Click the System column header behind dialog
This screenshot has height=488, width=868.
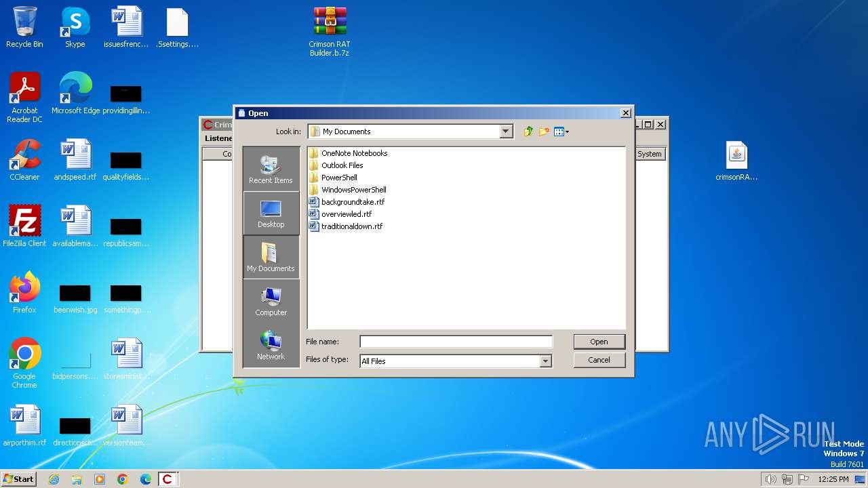coord(649,154)
